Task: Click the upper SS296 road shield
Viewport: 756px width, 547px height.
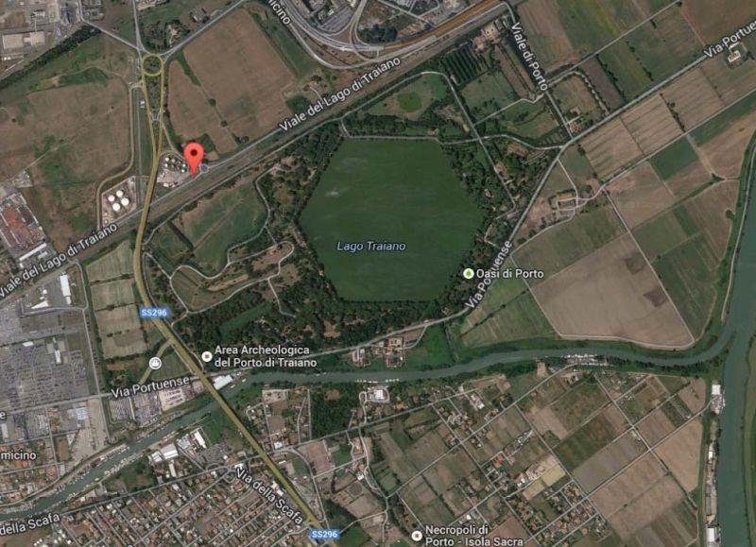Action: (154, 313)
